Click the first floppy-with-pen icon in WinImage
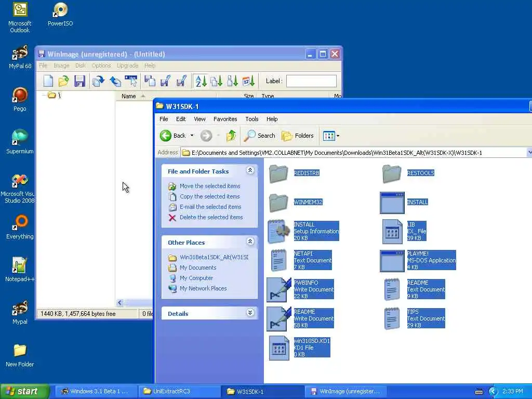532x399 pixels. [166, 81]
